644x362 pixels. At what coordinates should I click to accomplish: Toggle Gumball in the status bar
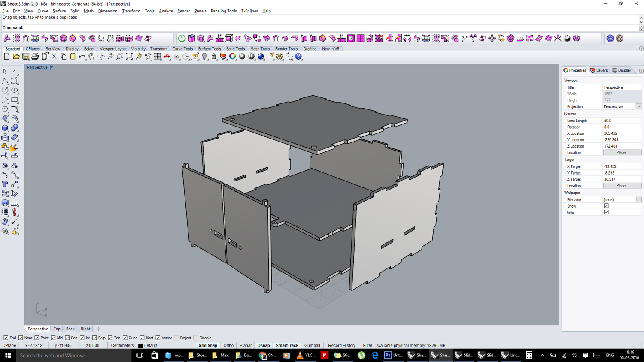[x=312, y=346]
